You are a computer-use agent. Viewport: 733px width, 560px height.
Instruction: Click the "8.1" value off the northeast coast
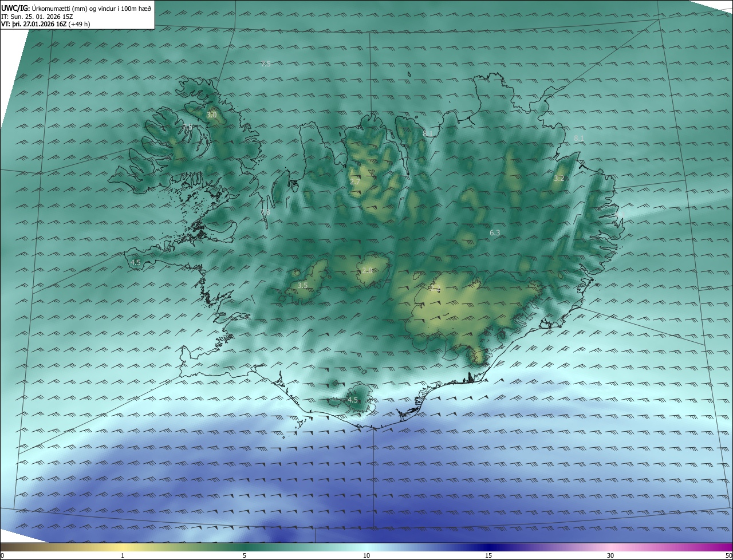(x=578, y=139)
